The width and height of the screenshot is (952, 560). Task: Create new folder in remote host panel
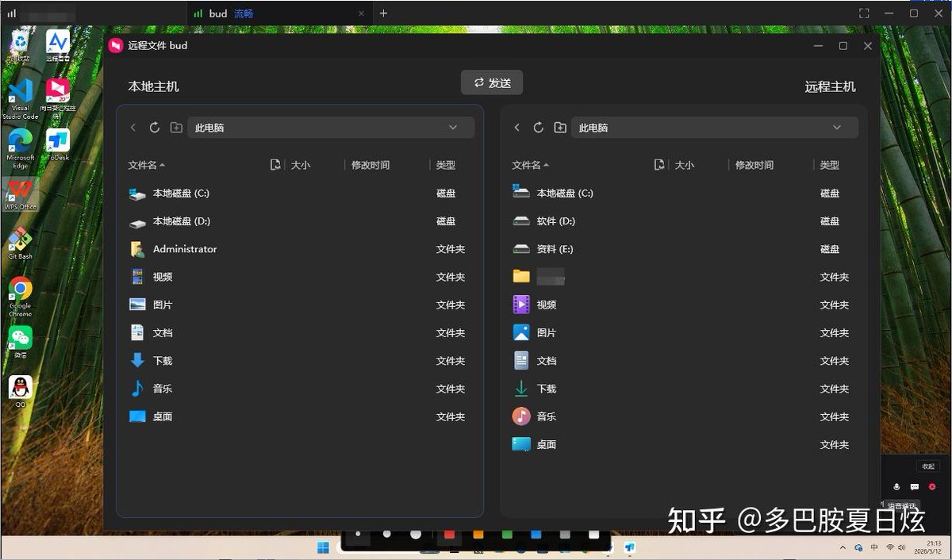click(x=560, y=128)
